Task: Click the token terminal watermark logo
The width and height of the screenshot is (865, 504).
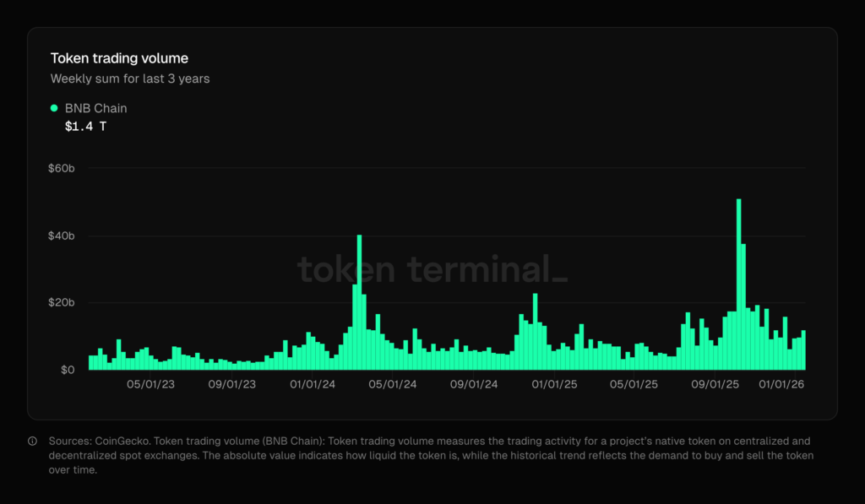Action: pyautogui.click(x=432, y=269)
